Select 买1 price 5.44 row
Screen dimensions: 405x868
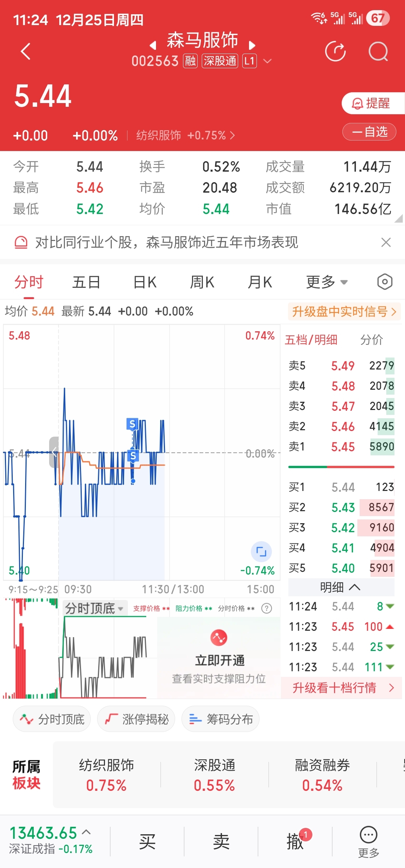click(x=341, y=487)
